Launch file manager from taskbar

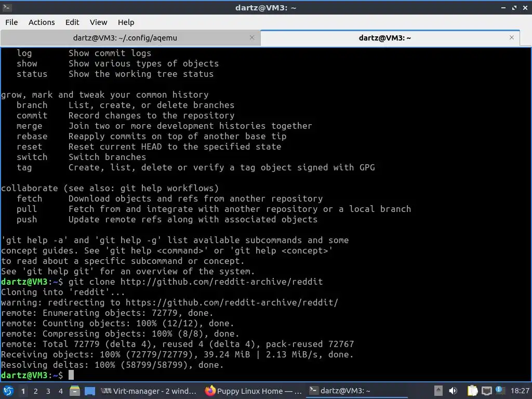[75, 391]
